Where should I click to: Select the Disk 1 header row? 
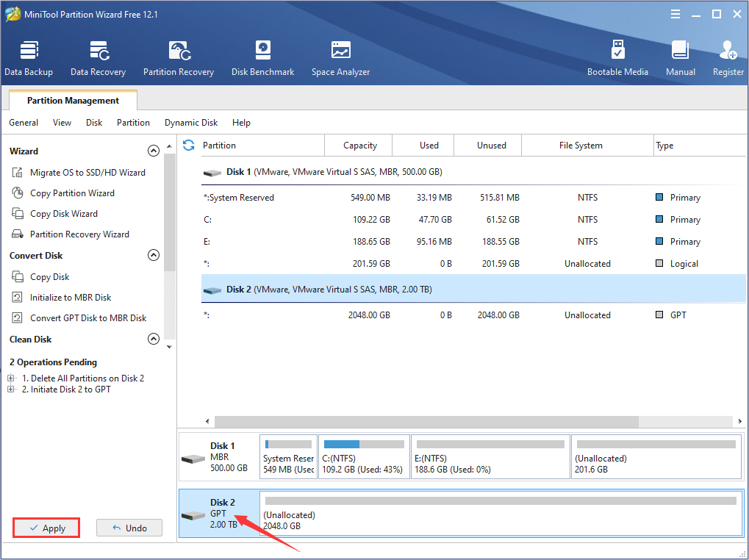(473, 172)
